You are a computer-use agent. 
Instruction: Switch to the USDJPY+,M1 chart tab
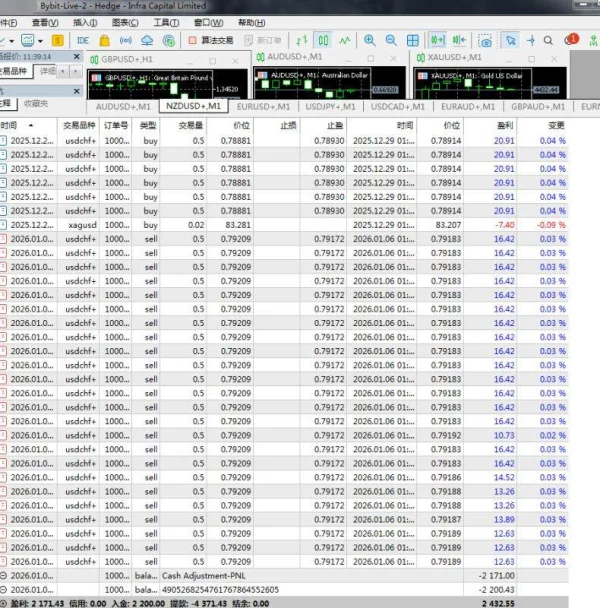click(330, 106)
